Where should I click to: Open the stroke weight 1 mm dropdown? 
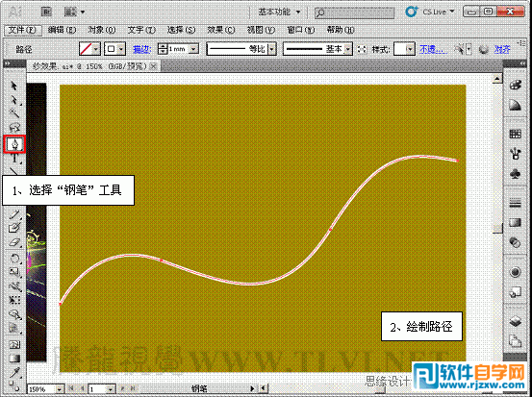click(193, 49)
